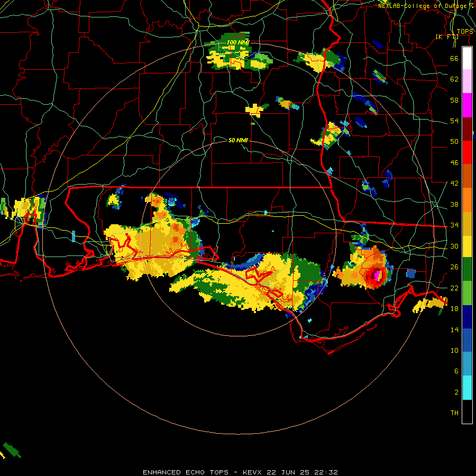Click the bright red legend color block

[467, 152]
